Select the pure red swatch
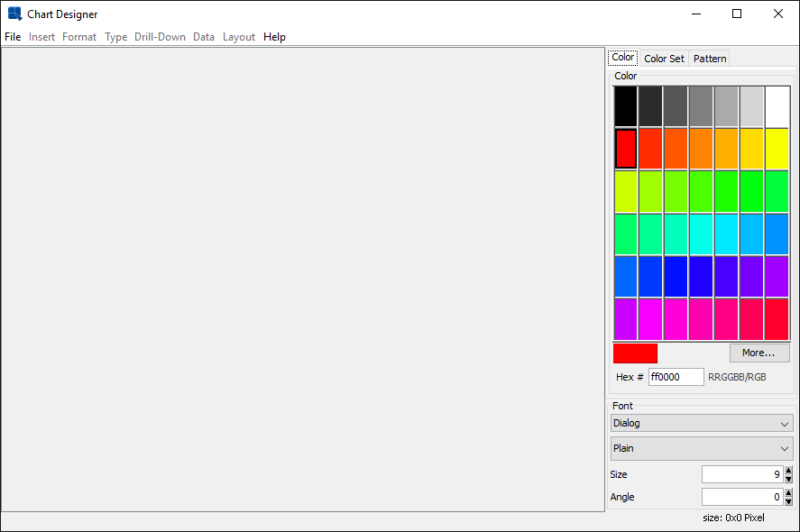The image size is (800, 532). (x=626, y=149)
